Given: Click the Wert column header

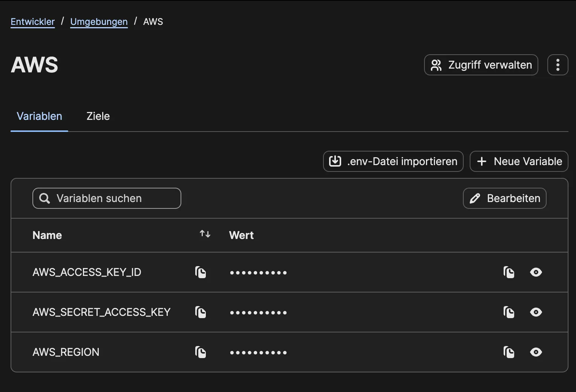Looking at the screenshot, I should tap(241, 235).
